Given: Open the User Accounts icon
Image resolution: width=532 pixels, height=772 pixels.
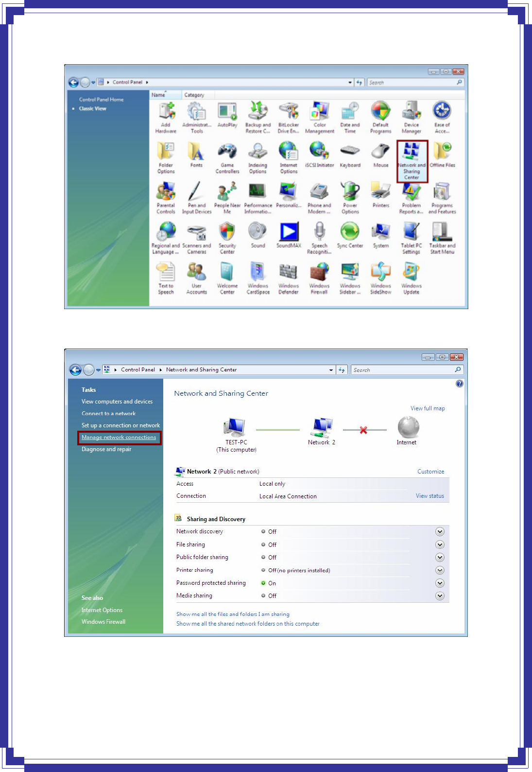Looking at the screenshot, I should [x=196, y=279].
